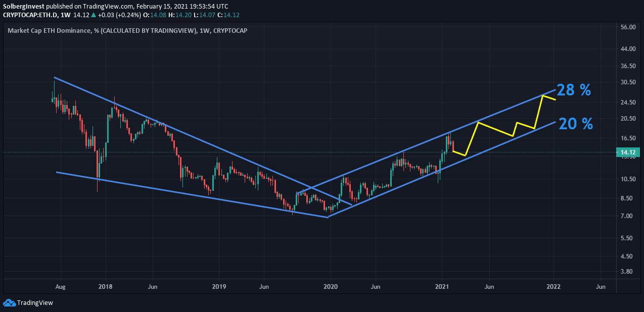This screenshot has width=644, height=312.
Task: Click the L:14.07 low value in header
Action: tap(205, 15)
